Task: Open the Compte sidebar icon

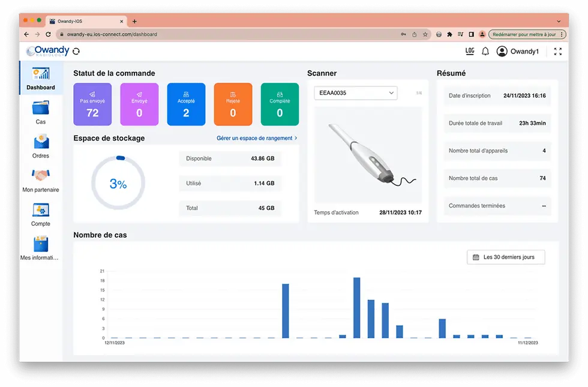Action: point(41,210)
